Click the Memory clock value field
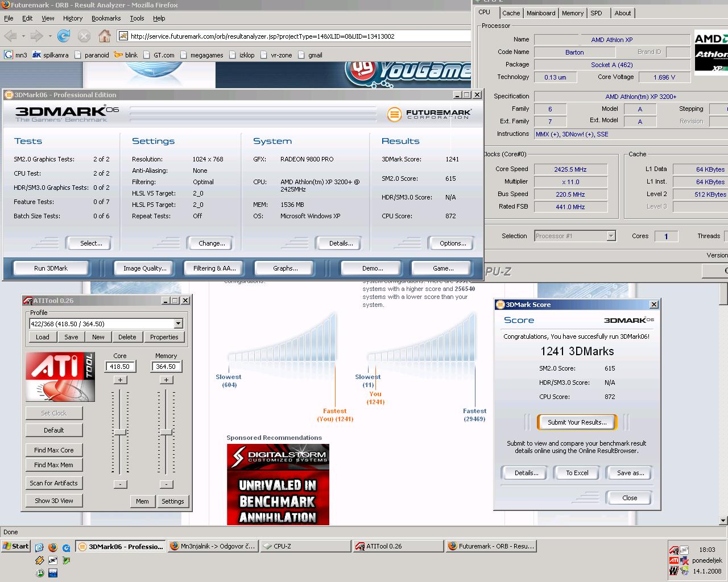The width and height of the screenshot is (728, 582). pos(166,367)
